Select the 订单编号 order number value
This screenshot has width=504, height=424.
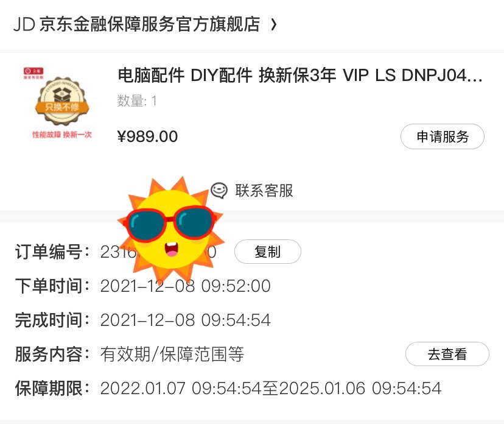[158, 252]
